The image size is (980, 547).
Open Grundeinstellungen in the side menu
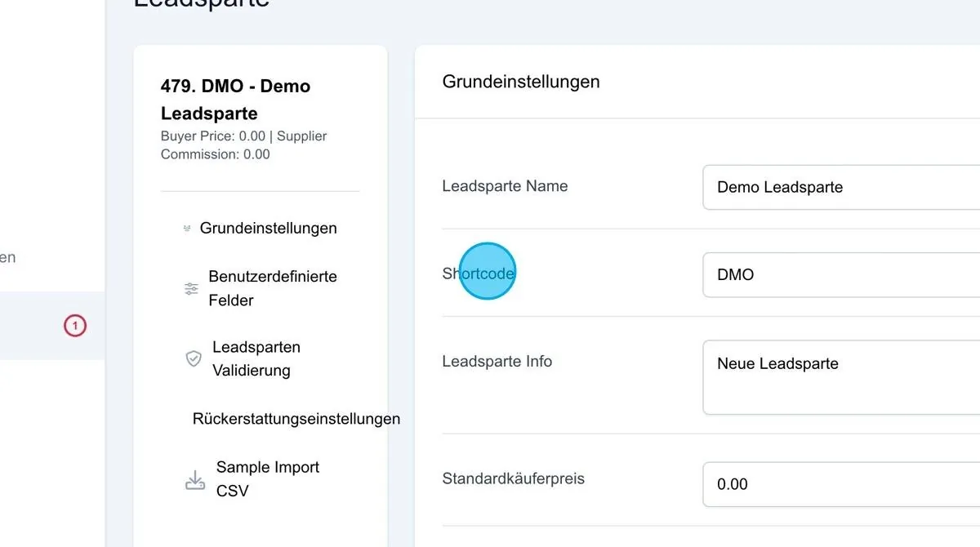(x=268, y=228)
